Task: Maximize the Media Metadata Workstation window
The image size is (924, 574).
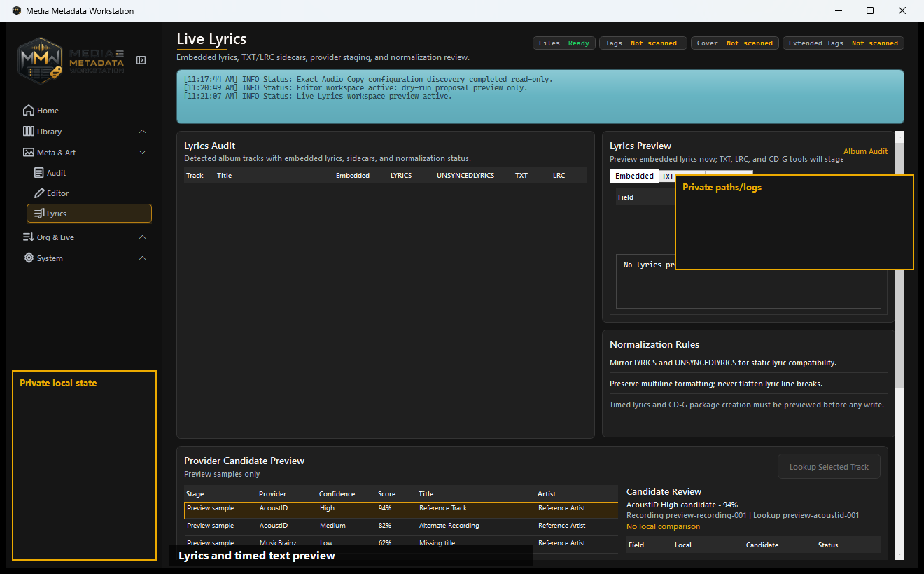Action: 870,10
